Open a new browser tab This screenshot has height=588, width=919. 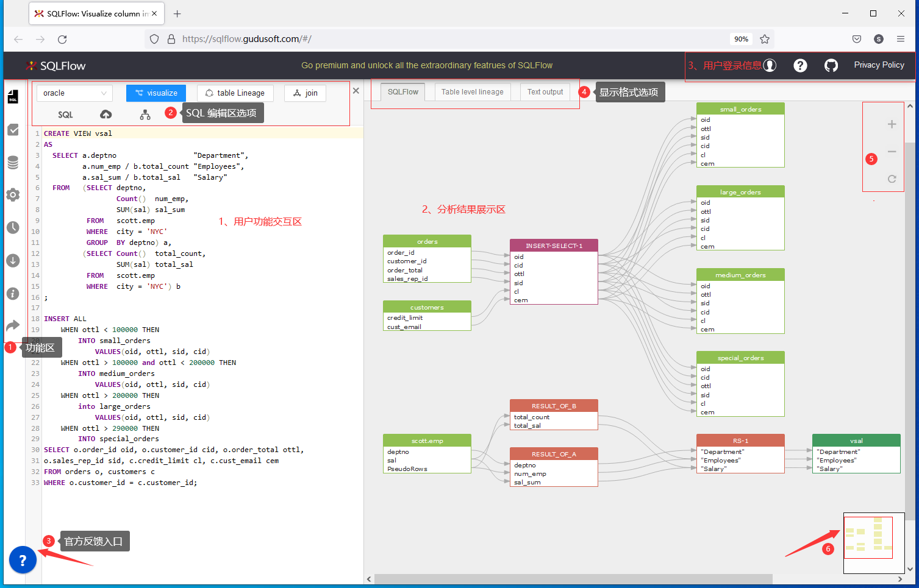(177, 13)
